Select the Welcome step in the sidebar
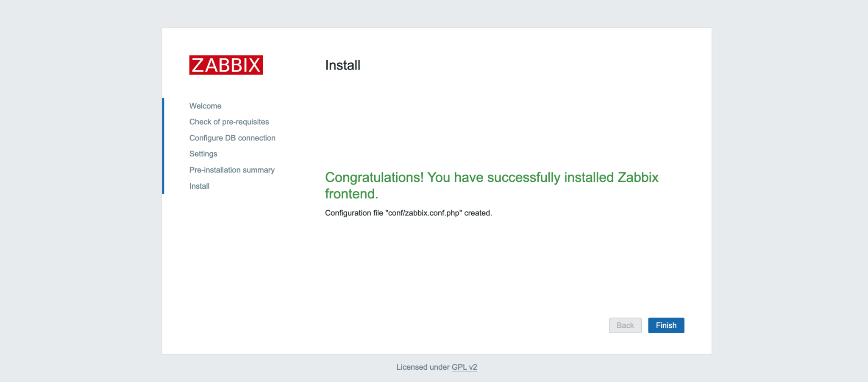868x382 pixels. [x=205, y=106]
